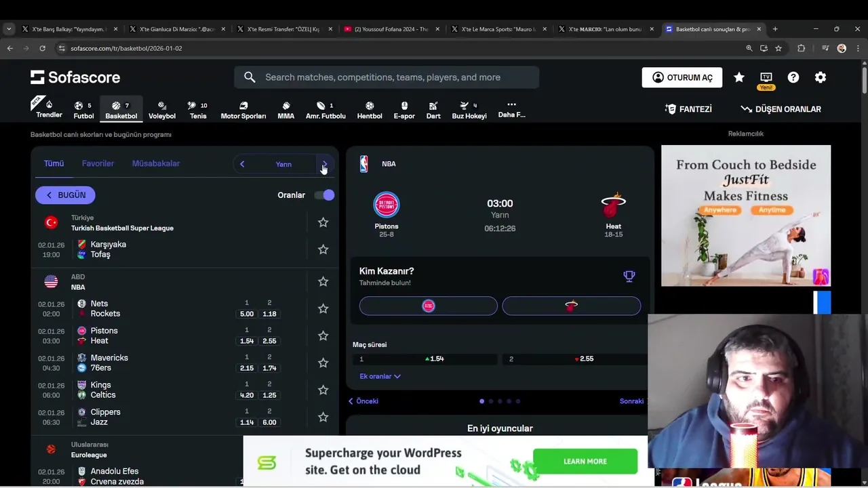Screen dimensions: 868x488
Task: Go to next day with right chevron
Action: tap(325, 164)
